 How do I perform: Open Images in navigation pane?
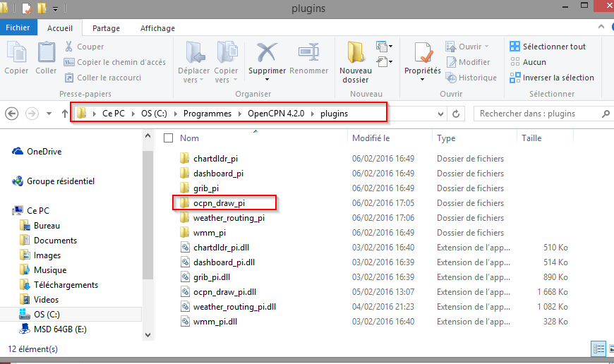(40, 255)
